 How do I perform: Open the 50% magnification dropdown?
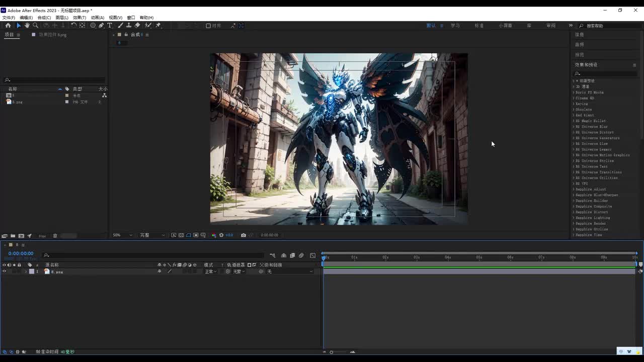tap(123, 235)
